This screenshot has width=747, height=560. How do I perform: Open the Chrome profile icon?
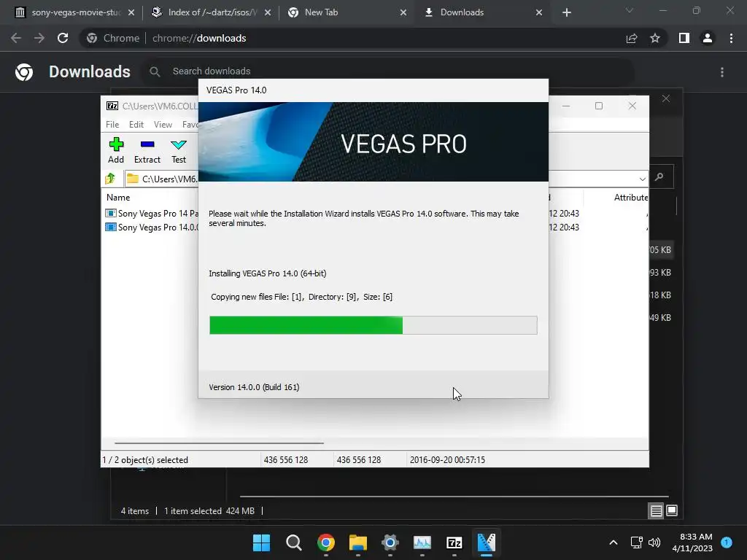tap(708, 38)
